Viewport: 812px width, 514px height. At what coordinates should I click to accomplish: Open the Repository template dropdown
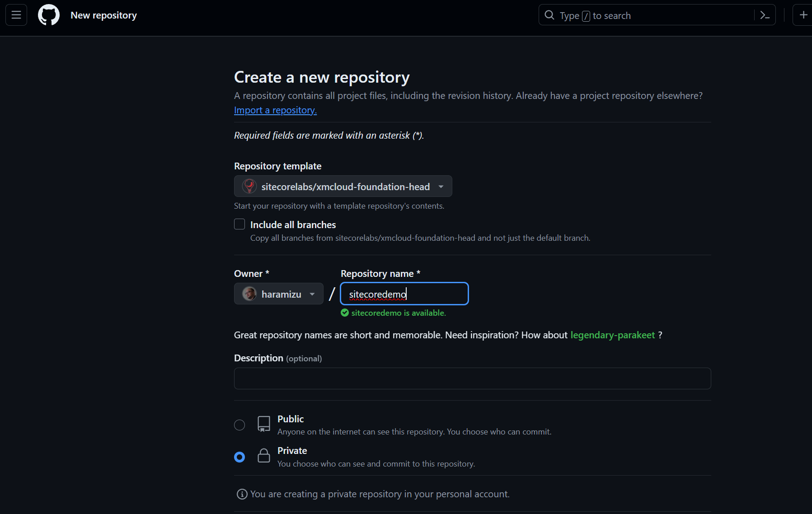[x=343, y=186]
